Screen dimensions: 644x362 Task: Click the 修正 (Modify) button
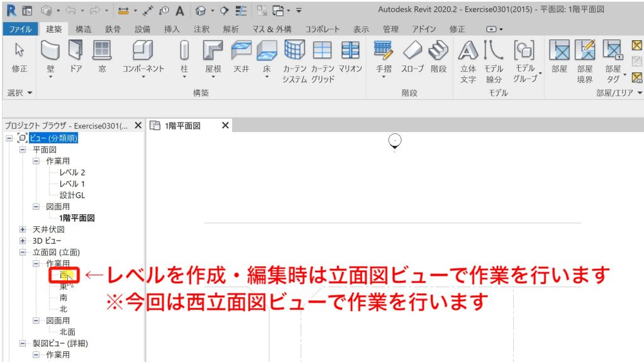click(19, 57)
